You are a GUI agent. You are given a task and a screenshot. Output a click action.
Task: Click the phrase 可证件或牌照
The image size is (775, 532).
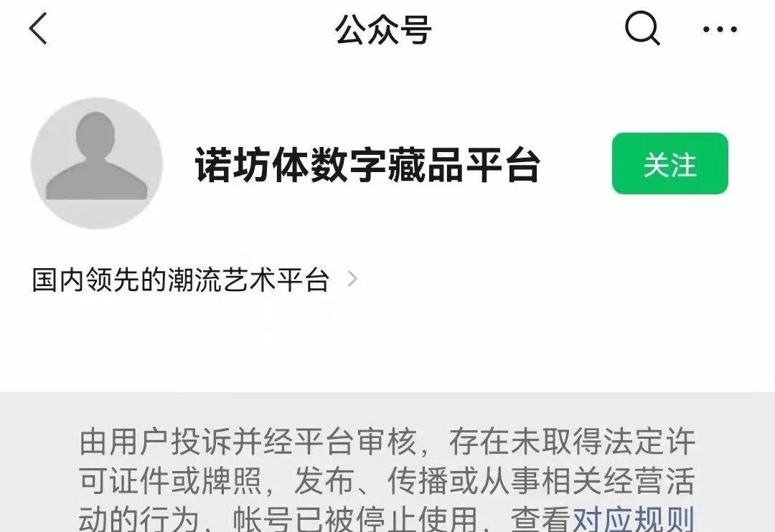pyautogui.click(x=170, y=480)
